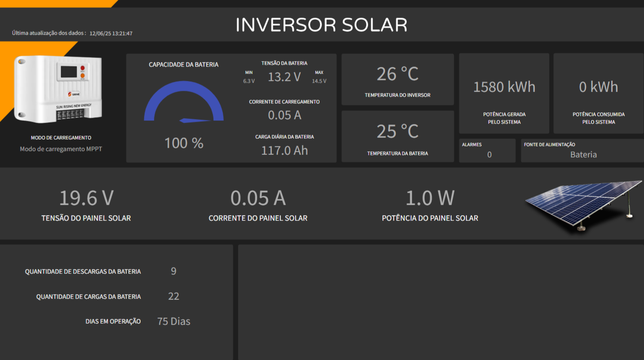This screenshot has height=360, width=644.
Task: Open the Tensão do Painel Solar section
Action: pos(86,206)
